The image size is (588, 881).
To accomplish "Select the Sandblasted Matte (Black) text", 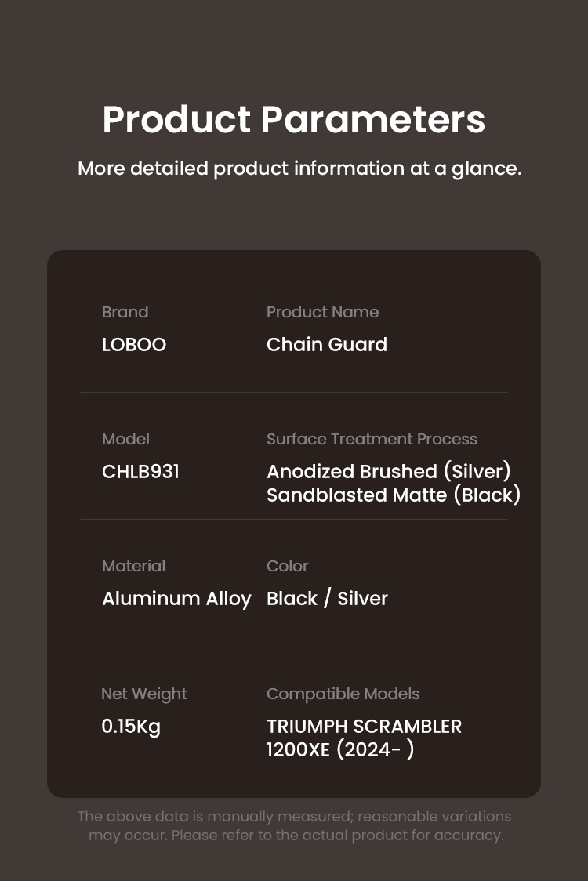I will [x=394, y=495].
